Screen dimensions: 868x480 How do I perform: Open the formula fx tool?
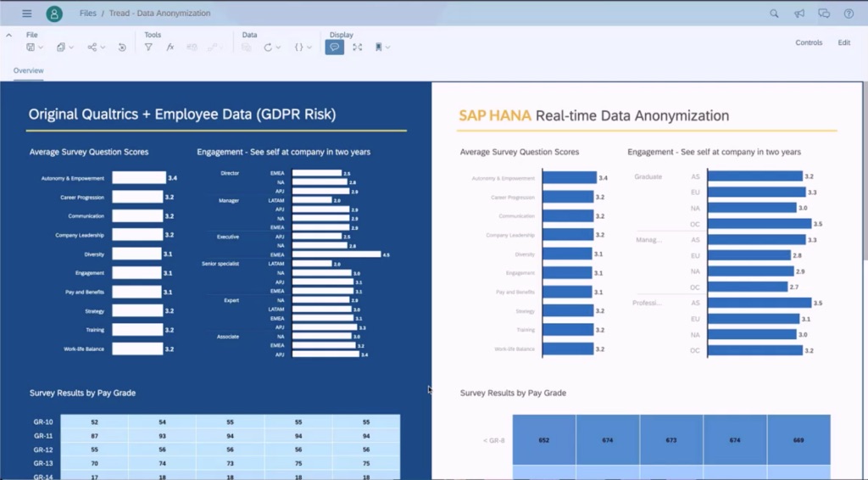(x=170, y=47)
